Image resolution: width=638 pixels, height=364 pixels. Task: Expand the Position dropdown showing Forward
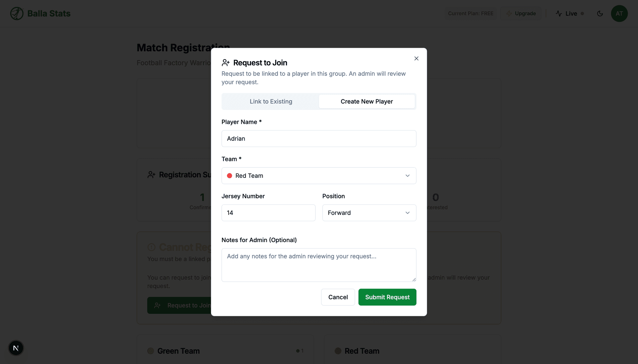pos(369,213)
